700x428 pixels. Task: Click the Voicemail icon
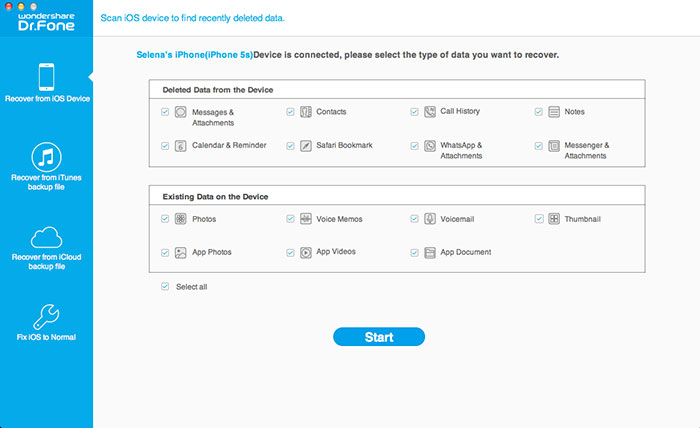point(430,219)
